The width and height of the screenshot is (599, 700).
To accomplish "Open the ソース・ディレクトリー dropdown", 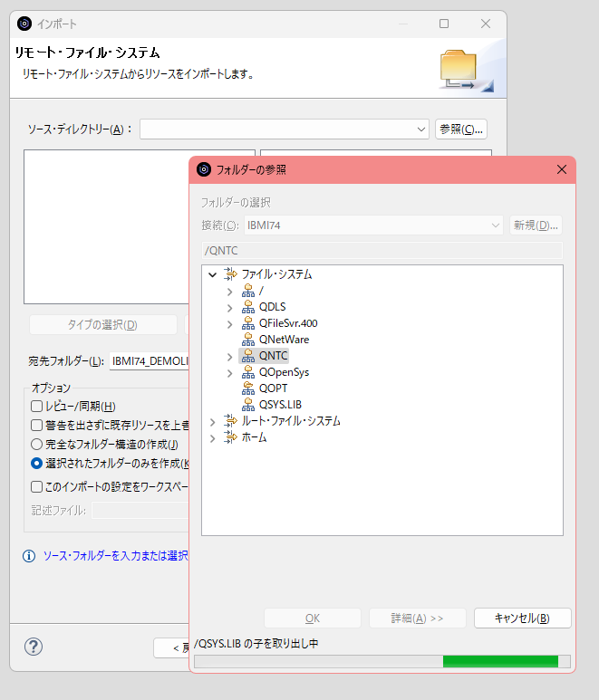I will click(x=420, y=129).
